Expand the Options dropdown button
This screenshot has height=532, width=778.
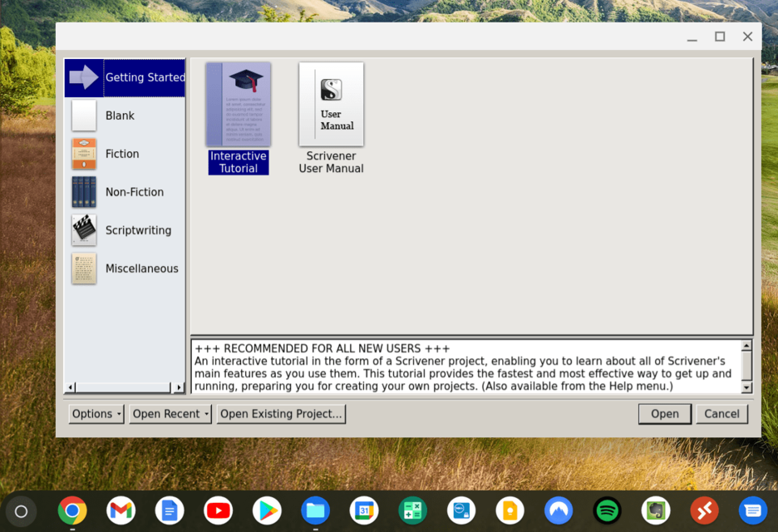point(96,414)
